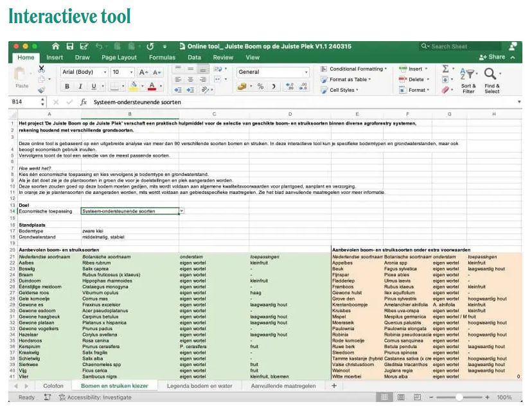Apply the yellow fill color
Screen dimensions: 532x411
(x=134, y=86)
